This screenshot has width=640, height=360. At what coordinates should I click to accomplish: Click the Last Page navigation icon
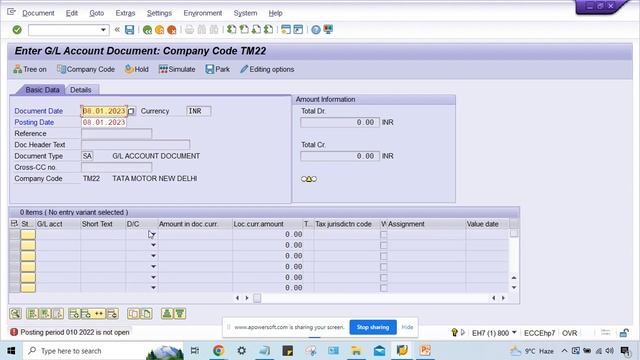coord(269,29)
